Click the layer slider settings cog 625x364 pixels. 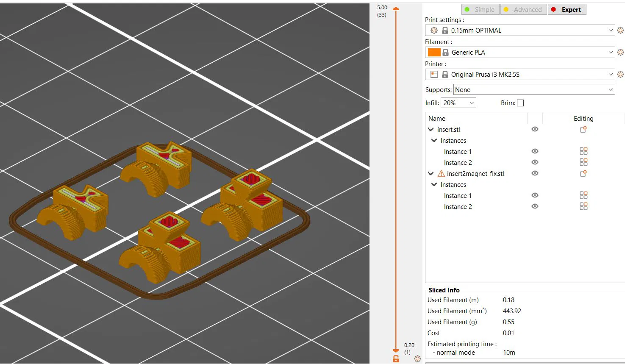[x=417, y=358]
